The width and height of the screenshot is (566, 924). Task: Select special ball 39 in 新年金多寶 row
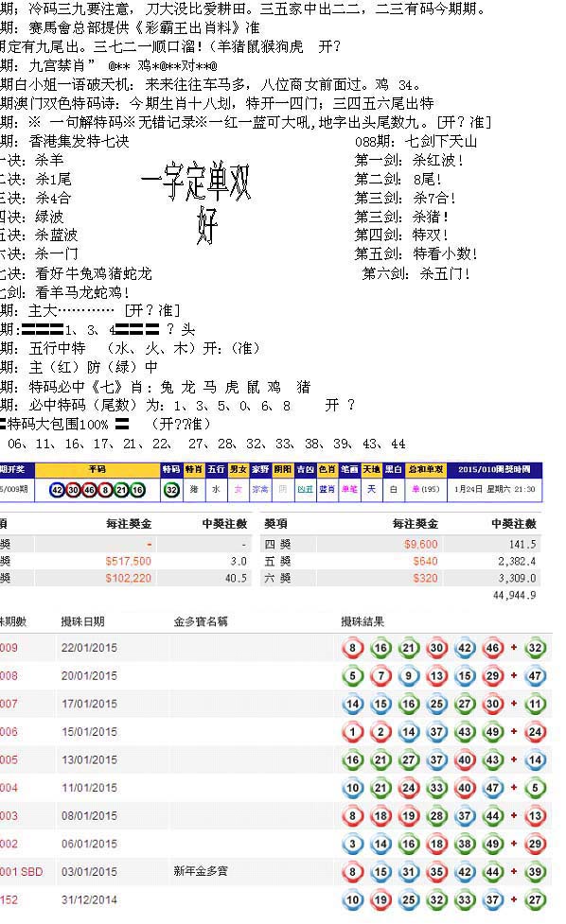(535, 872)
